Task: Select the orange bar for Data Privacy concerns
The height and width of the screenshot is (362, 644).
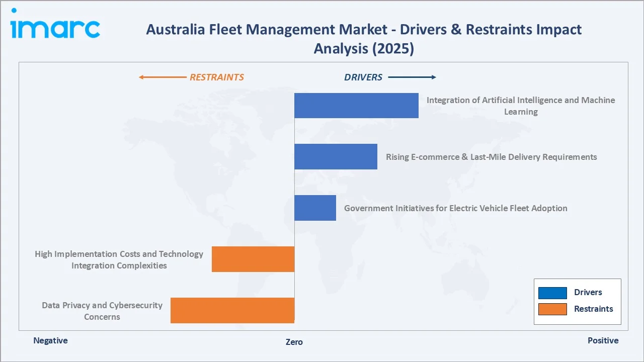Action: pos(232,310)
